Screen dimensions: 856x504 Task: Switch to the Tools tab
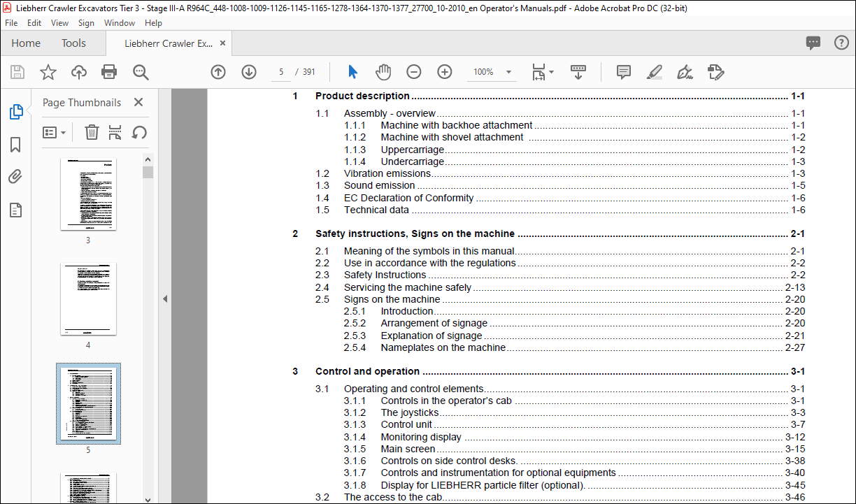click(73, 43)
